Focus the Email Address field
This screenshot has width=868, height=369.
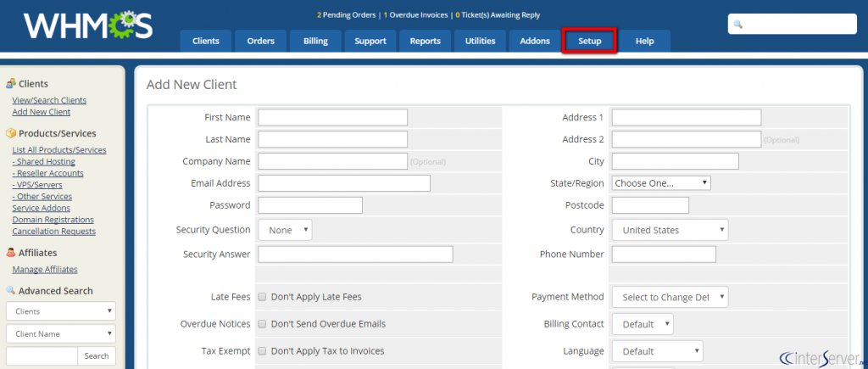tap(344, 183)
